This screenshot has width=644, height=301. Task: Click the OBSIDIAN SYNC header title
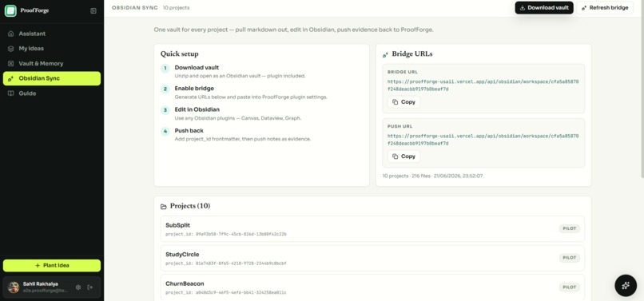tap(135, 8)
